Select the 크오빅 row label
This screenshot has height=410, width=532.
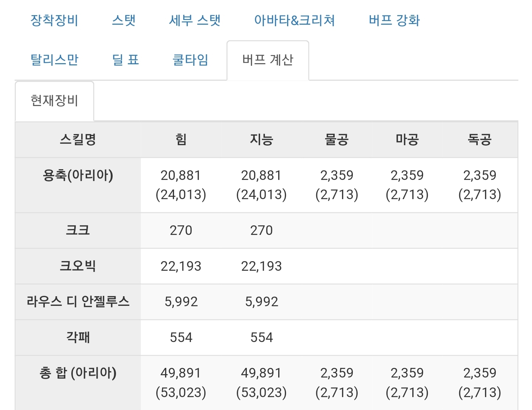(78, 266)
